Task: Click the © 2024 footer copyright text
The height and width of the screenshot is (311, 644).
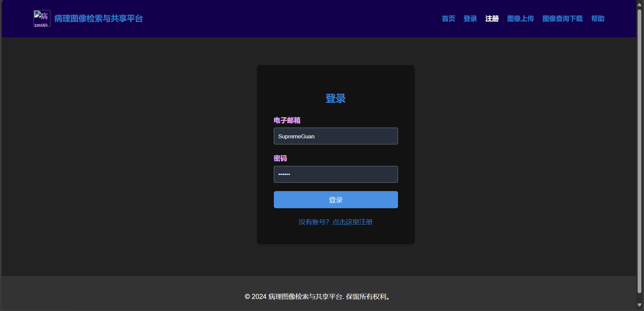Action: click(x=317, y=297)
